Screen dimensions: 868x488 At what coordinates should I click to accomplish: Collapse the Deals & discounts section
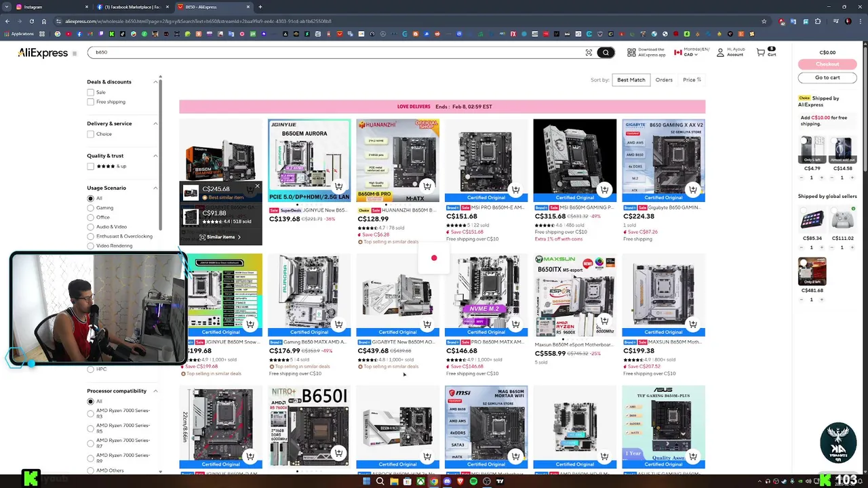[x=155, y=82]
